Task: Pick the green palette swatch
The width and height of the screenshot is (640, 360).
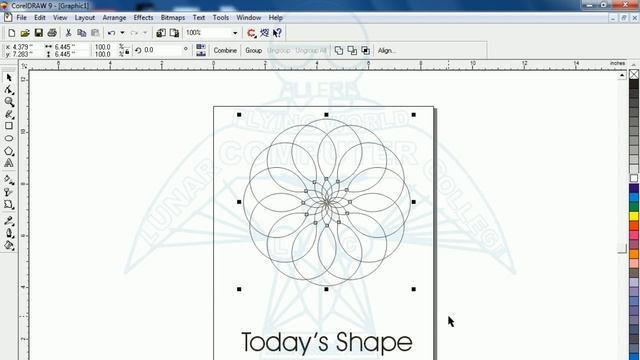Action: [x=634, y=207]
